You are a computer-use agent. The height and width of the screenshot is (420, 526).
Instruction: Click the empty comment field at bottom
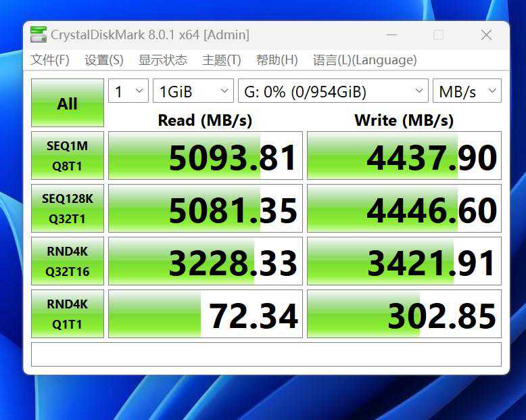[x=266, y=354]
